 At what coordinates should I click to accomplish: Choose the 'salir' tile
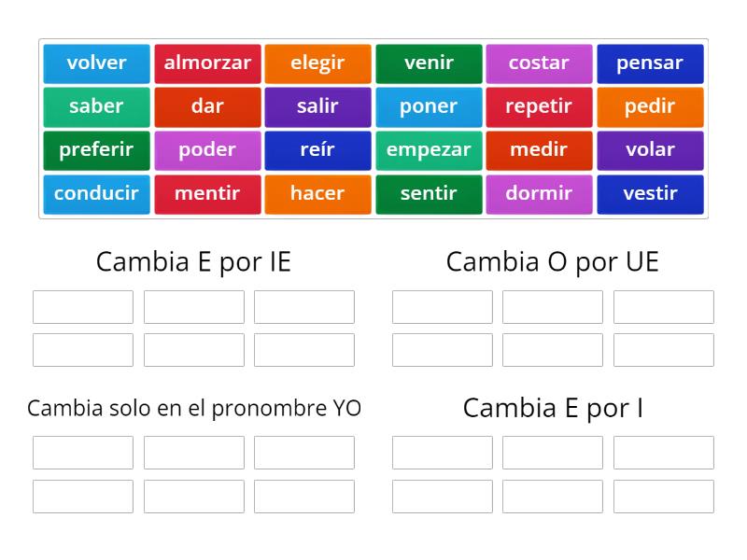317,106
